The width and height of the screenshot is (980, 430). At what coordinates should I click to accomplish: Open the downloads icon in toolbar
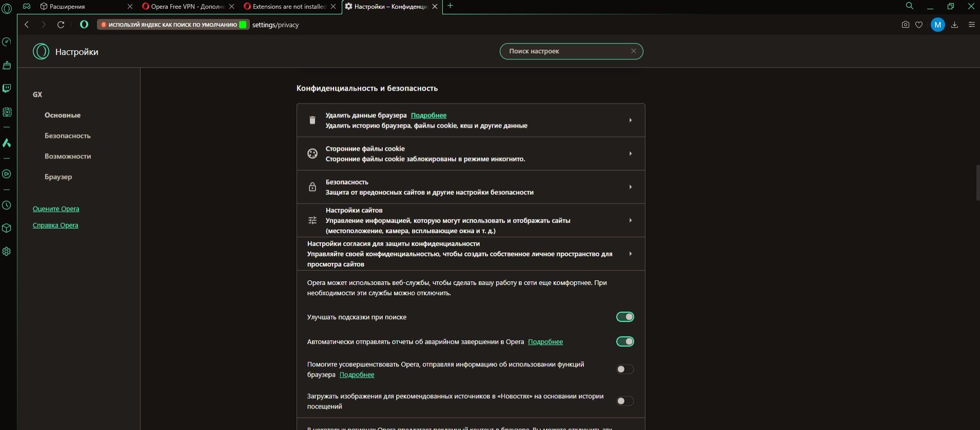click(x=954, y=25)
